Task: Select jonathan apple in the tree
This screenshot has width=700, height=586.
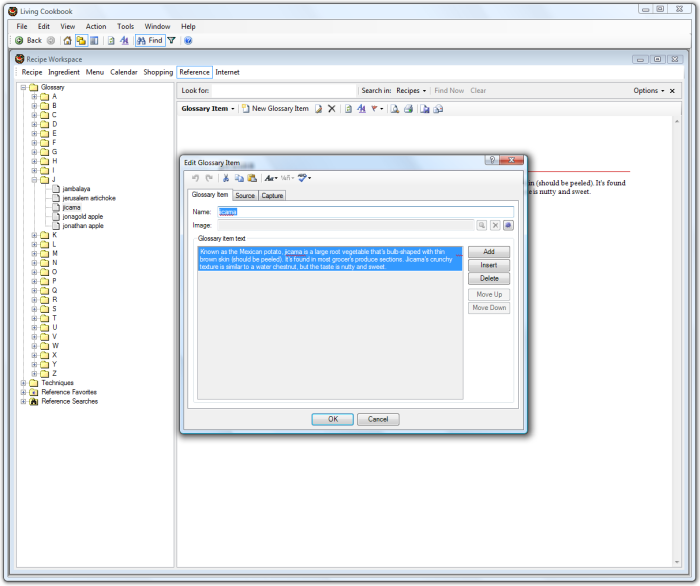Action: click(x=83, y=226)
